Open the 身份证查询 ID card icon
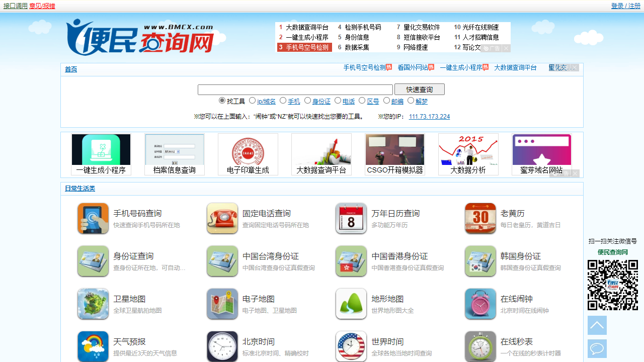The image size is (644, 362). click(x=93, y=261)
